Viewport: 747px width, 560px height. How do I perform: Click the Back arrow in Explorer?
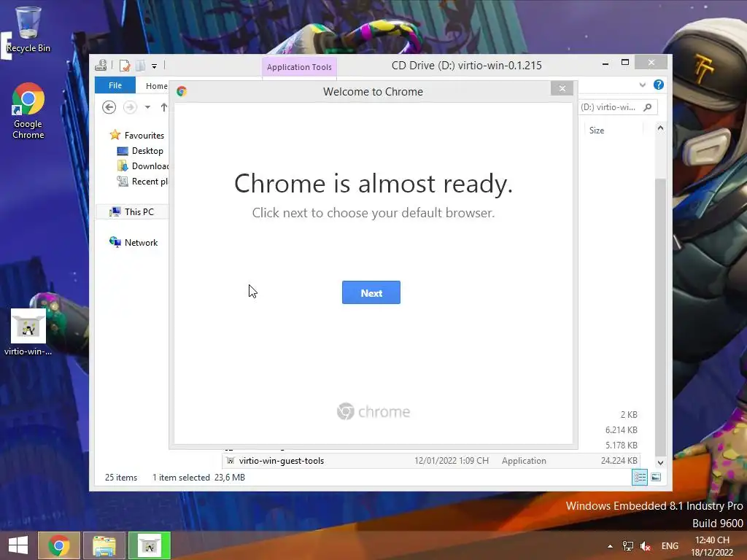point(109,107)
